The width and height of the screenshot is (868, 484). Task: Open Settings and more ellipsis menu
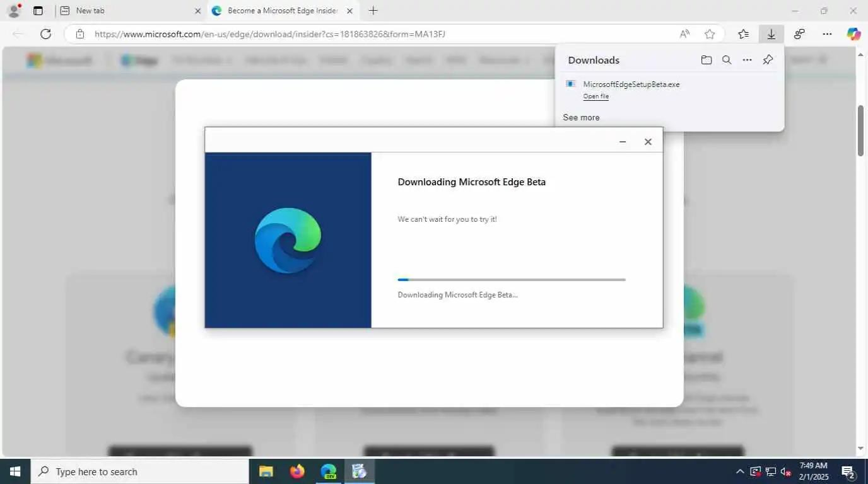coord(827,34)
